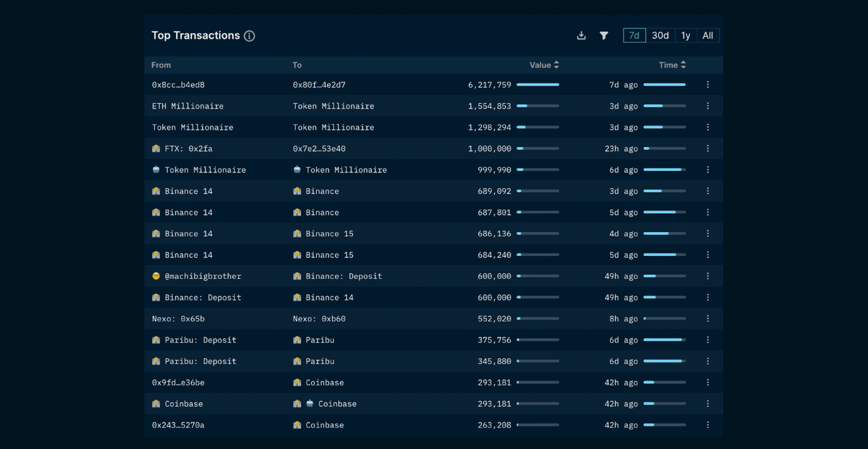Open options menu for 999,990 row
Image resolution: width=868 pixels, height=449 pixels.
tap(708, 170)
